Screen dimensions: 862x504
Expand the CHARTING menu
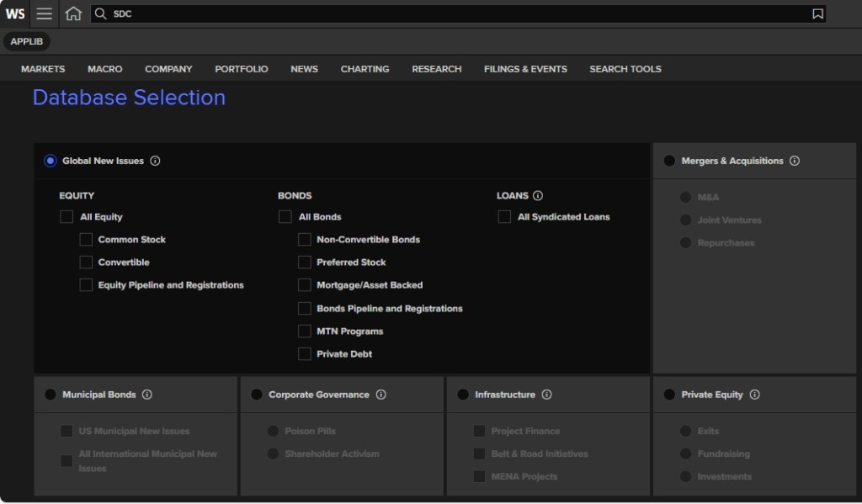[x=364, y=69]
